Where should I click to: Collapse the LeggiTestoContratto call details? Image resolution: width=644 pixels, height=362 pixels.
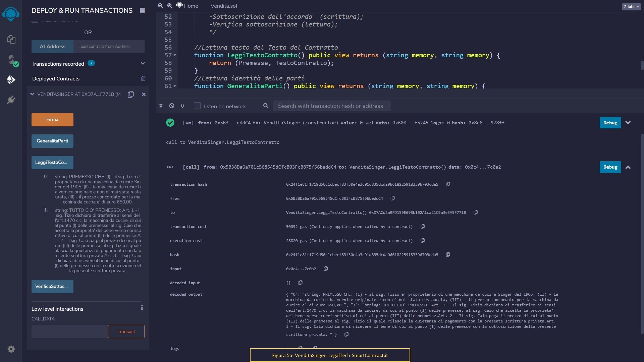[628, 167]
